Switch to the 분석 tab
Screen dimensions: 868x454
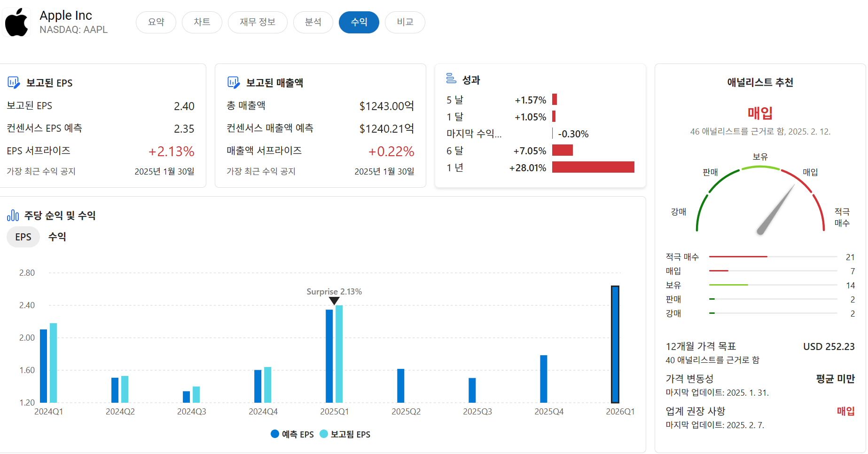(x=313, y=22)
